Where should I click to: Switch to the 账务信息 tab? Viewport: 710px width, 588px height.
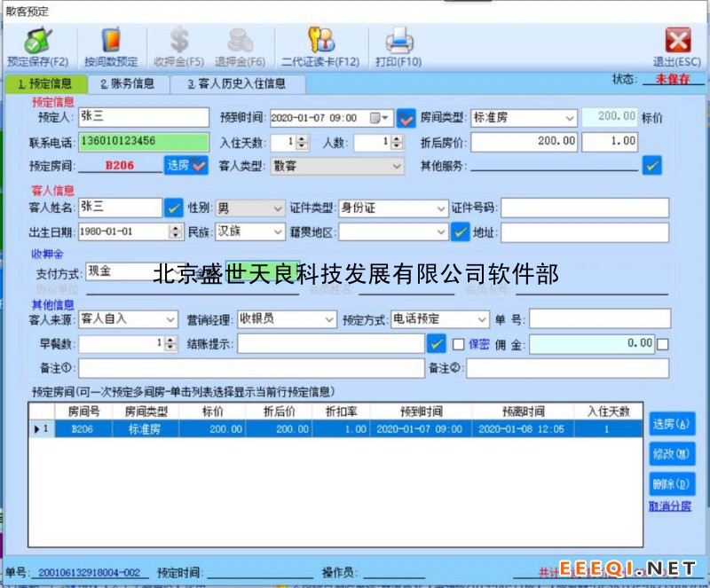click(127, 84)
